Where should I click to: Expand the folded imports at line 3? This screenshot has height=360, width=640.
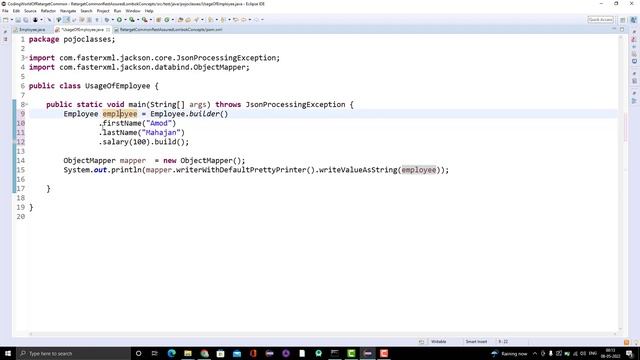(27, 58)
